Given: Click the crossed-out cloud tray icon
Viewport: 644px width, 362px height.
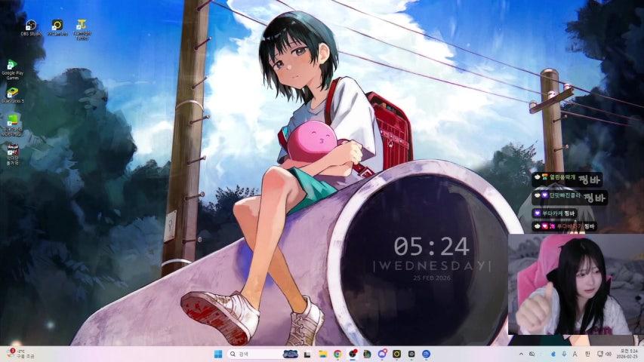Looking at the screenshot, I should 532,354.
